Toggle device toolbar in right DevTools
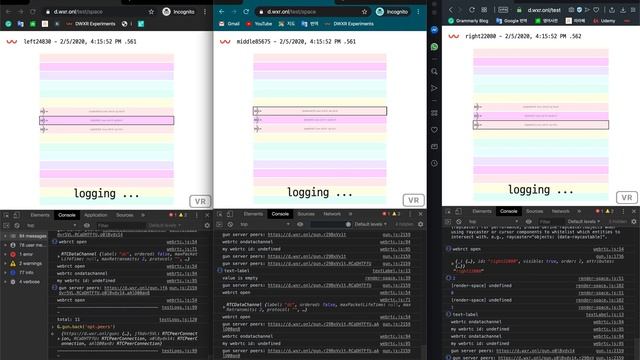This screenshot has height=360, width=640. tap(458, 211)
